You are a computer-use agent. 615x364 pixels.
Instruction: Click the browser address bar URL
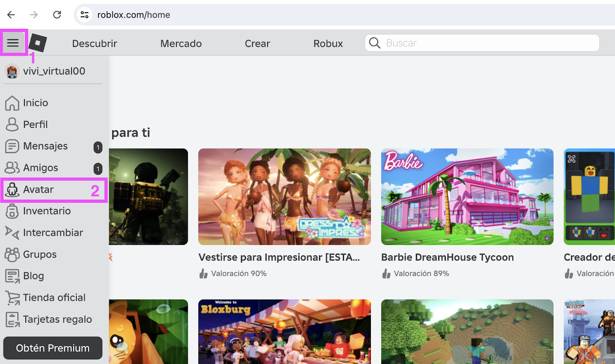[134, 15]
